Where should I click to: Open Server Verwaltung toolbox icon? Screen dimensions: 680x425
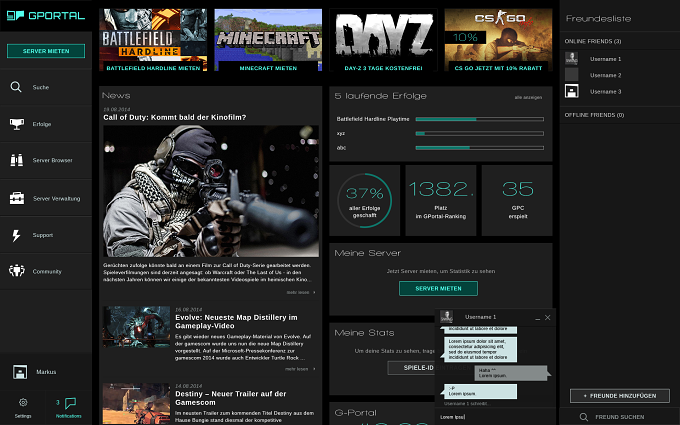point(17,198)
